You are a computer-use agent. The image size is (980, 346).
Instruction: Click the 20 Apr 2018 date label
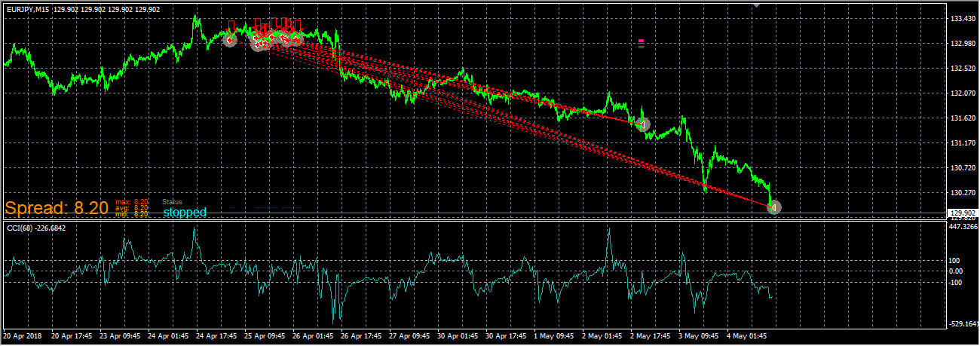(21, 335)
